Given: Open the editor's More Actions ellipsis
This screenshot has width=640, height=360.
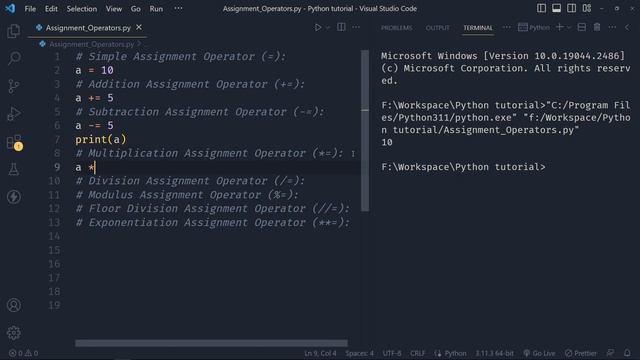Looking at the screenshot, I should 356,27.
